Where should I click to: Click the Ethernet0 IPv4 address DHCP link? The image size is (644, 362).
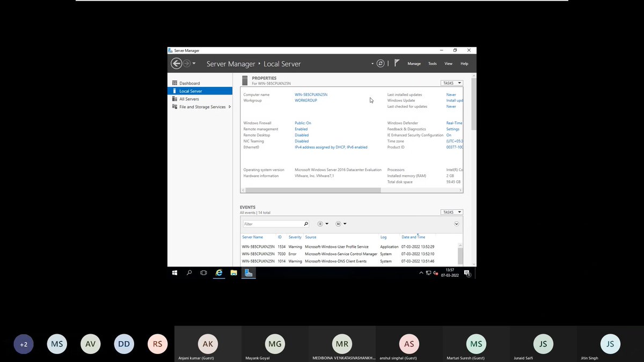(x=331, y=147)
